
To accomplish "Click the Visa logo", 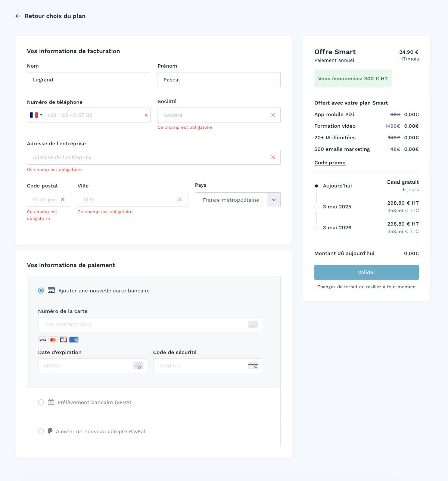I will [x=43, y=340].
